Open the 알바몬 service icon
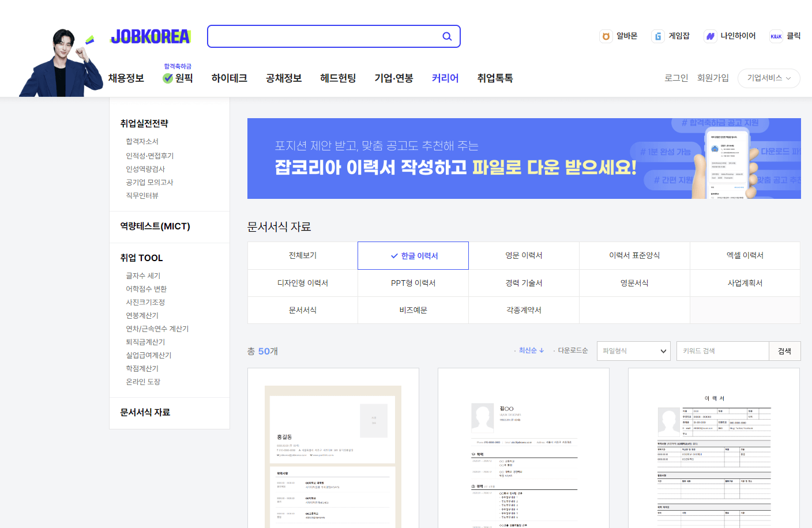The image size is (812, 528). (x=606, y=36)
